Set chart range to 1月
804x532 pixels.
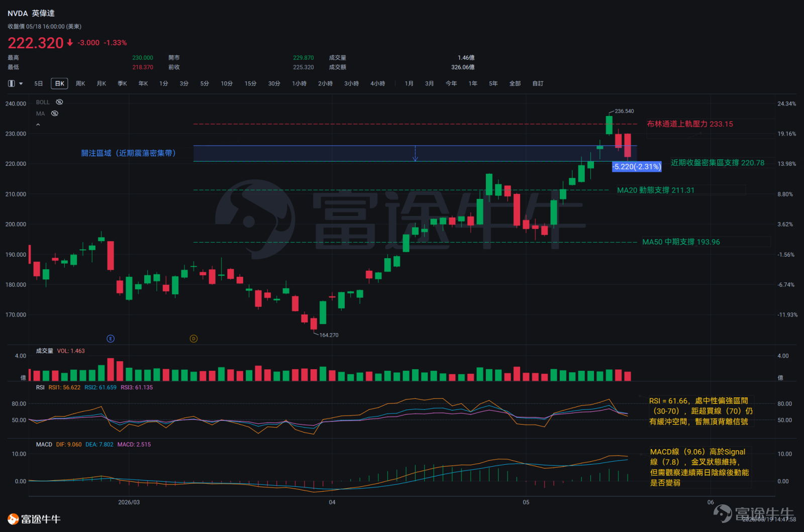(x=409, y=83)
